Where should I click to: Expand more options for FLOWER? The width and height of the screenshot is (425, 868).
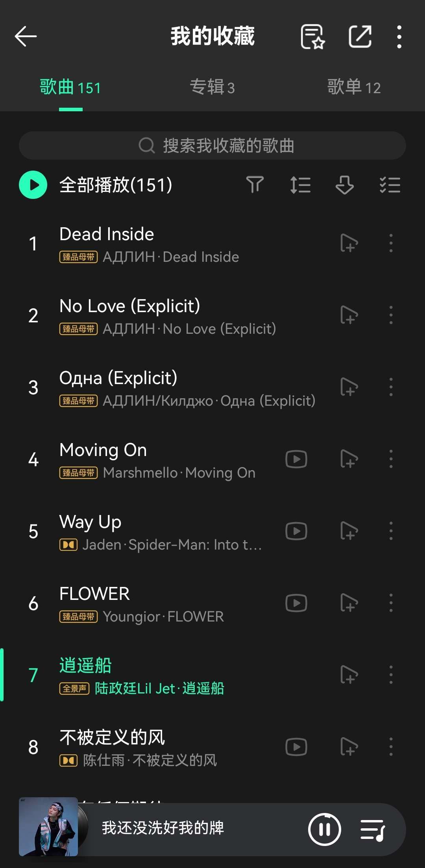point(391,603)
